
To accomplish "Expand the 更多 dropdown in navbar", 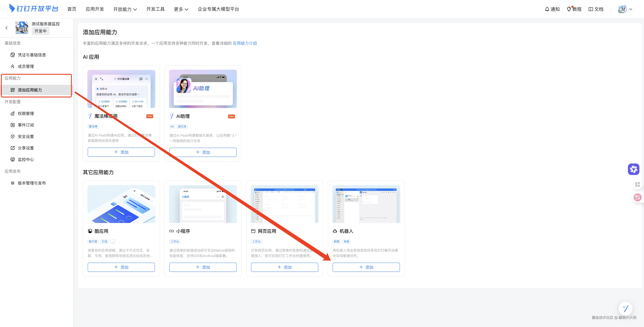I will pyautogui.click(x=181, y=9).
